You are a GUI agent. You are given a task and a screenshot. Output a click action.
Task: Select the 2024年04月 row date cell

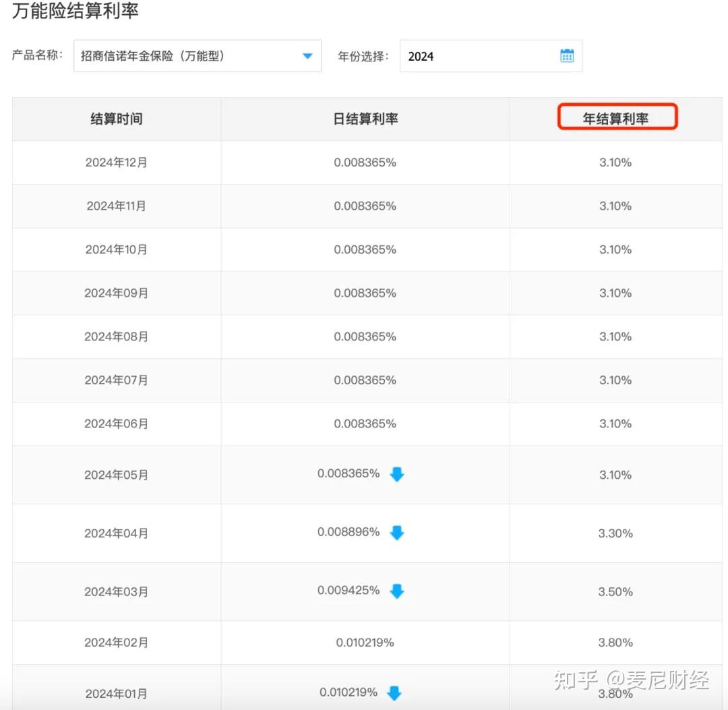click(x=117, y=533)
